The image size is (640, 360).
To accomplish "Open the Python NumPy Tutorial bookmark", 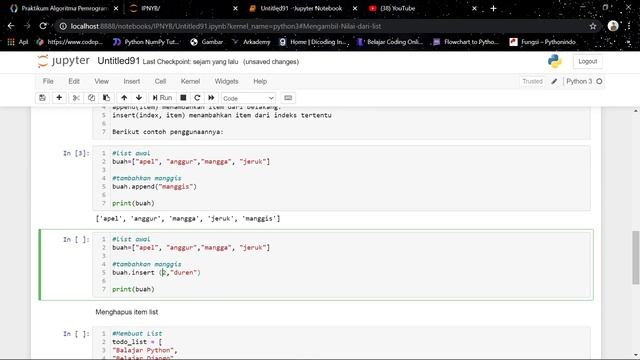I will (146, 42).
